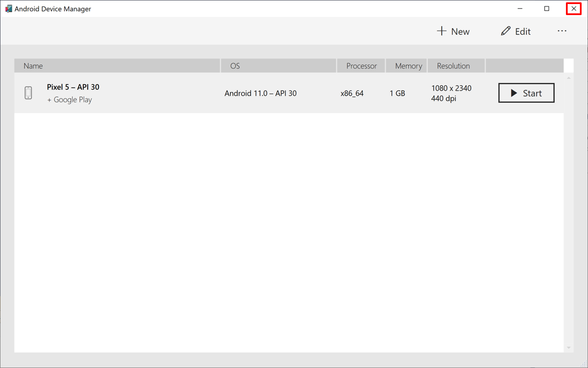Click the scrollbar down arrow in device list
This screenshot has width=588, height=368.
click(569, 348)
